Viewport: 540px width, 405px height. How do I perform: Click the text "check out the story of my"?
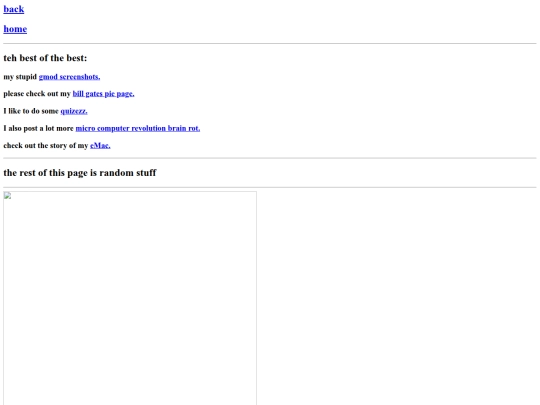tap(46, 145)
